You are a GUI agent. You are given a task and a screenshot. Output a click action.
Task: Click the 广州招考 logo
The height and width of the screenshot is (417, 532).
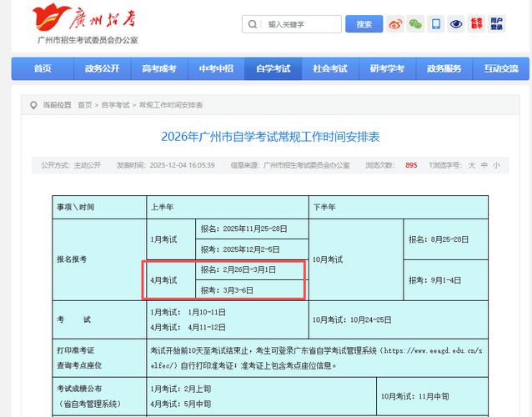[x=87, y=23]
